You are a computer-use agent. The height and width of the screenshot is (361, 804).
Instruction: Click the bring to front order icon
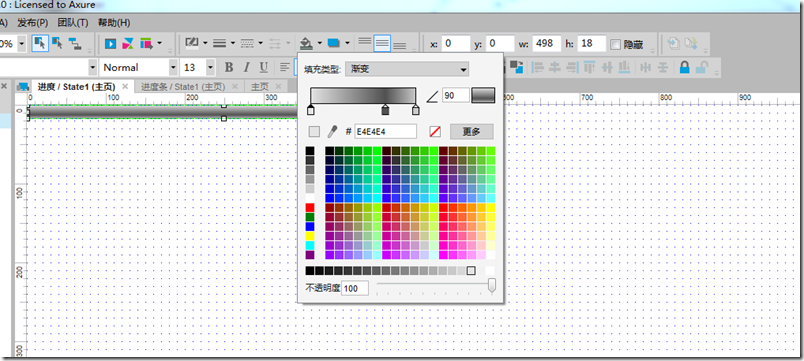point(517,67)
